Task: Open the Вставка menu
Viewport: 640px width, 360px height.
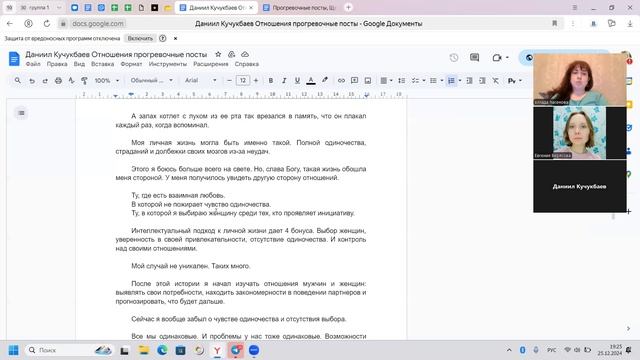Action: pyautogui.click(x=102, y=64)
